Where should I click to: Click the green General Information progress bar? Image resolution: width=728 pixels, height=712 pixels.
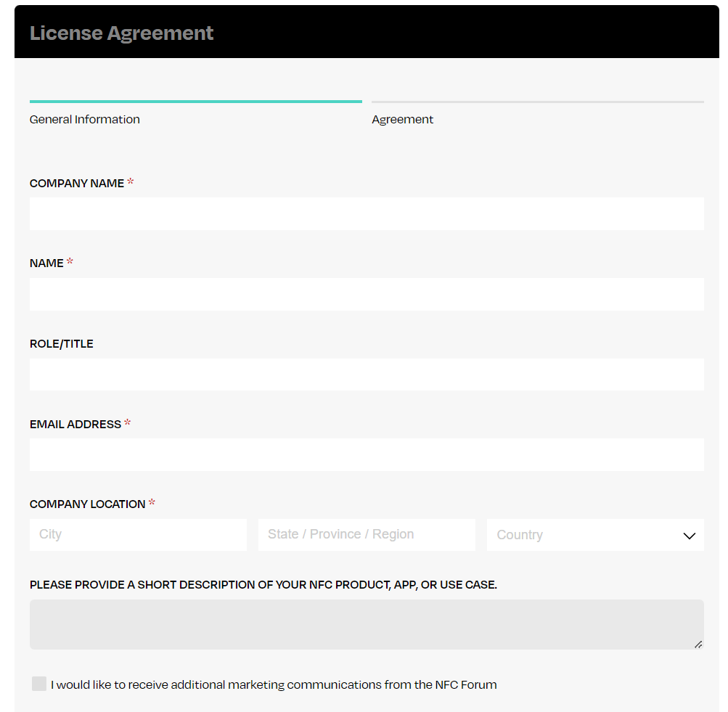(x=195, y=101)
